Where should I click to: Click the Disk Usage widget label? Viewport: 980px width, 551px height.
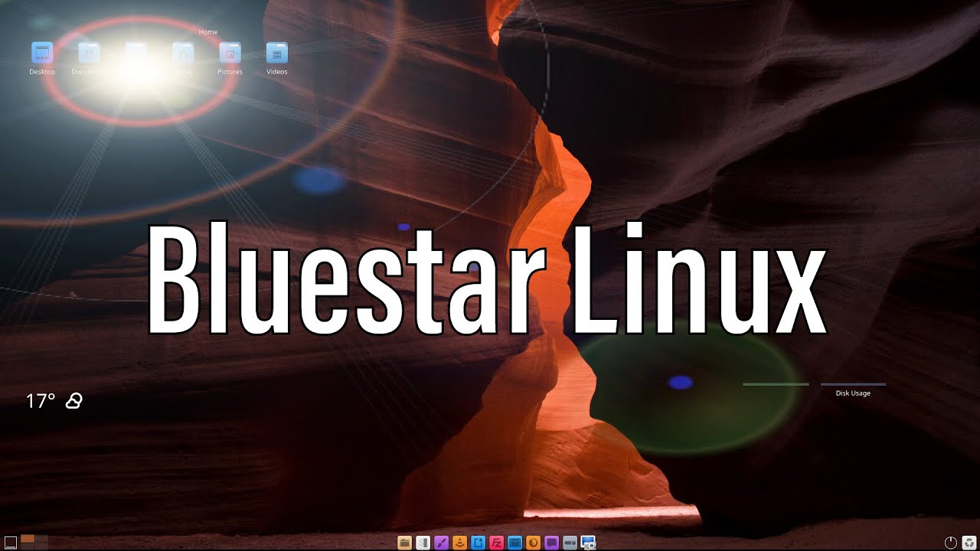[x=853, y=393]
